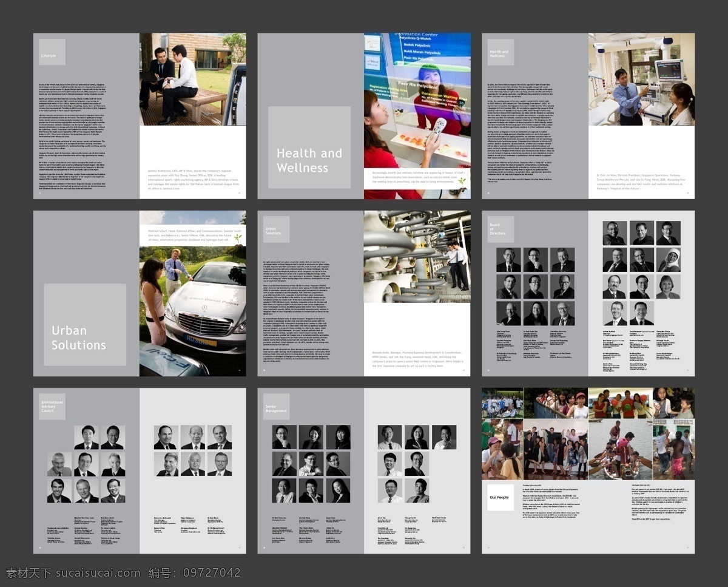The width and height of the screenshot is (728, 587).
Task: Click the white "Our People" label box
Action: [x=500, y=497]
